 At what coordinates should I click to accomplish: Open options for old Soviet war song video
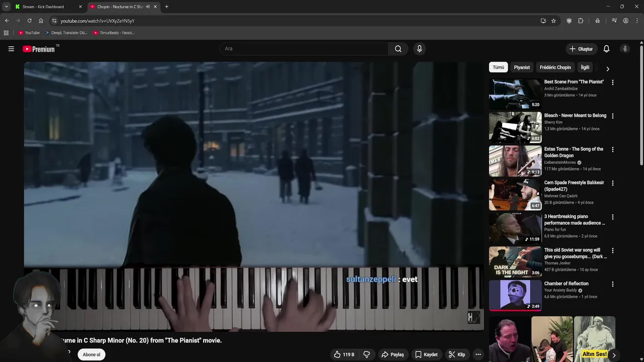[612, 250]
